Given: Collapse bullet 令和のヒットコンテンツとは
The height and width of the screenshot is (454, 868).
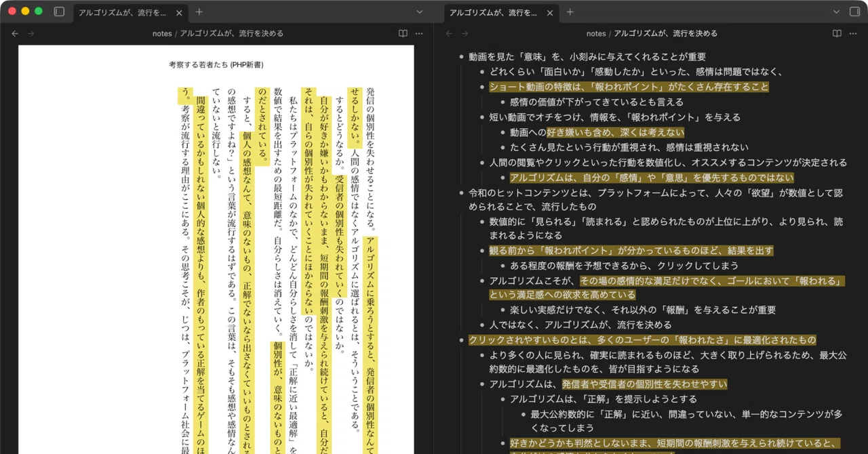Looking at the screenshot, I should pos(461,193).
